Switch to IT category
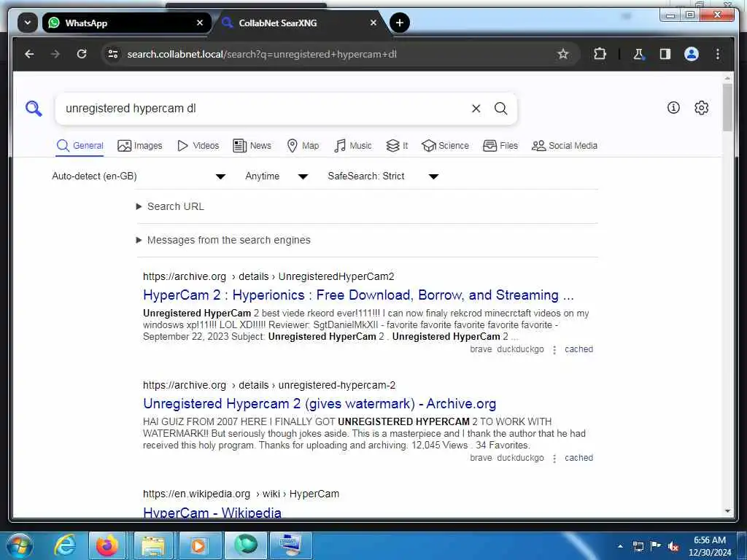 [x=397, y=146]
